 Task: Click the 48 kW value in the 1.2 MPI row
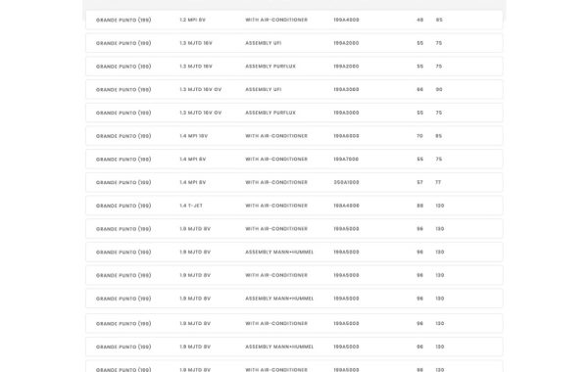419,20
